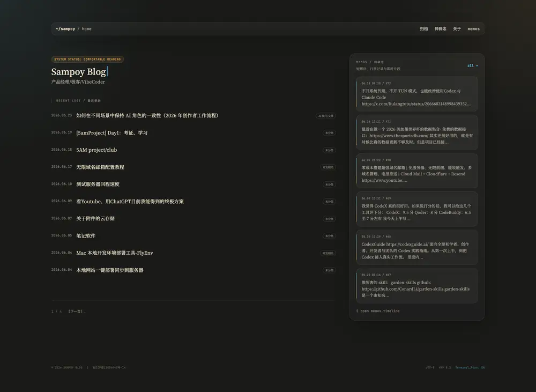Open the 测试服务器回程速度 post
Viewport: 536px width, 392px height.
point(98,184)
